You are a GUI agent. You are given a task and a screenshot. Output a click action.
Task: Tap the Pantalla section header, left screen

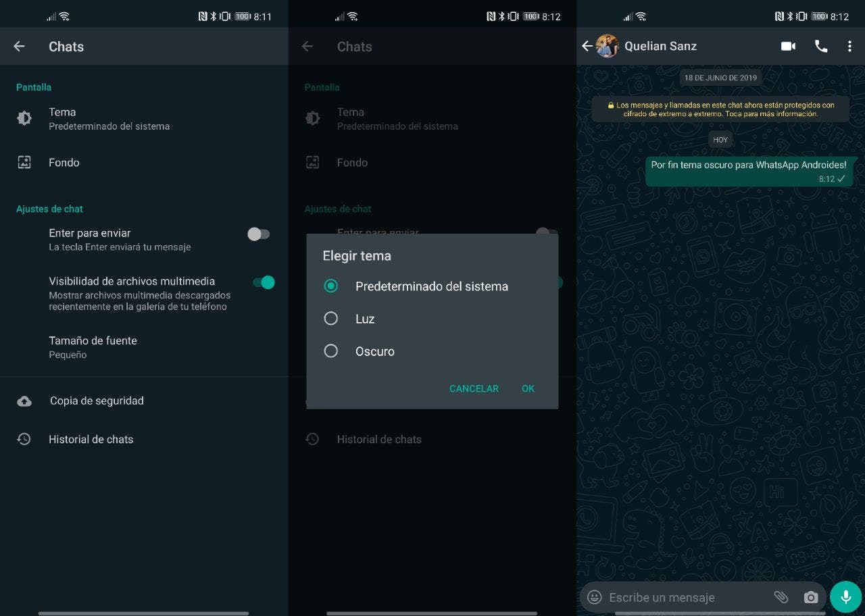[34, 87]
